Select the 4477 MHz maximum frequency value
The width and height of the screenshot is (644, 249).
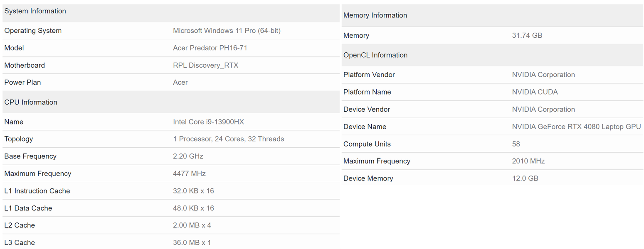coord(189,173)
